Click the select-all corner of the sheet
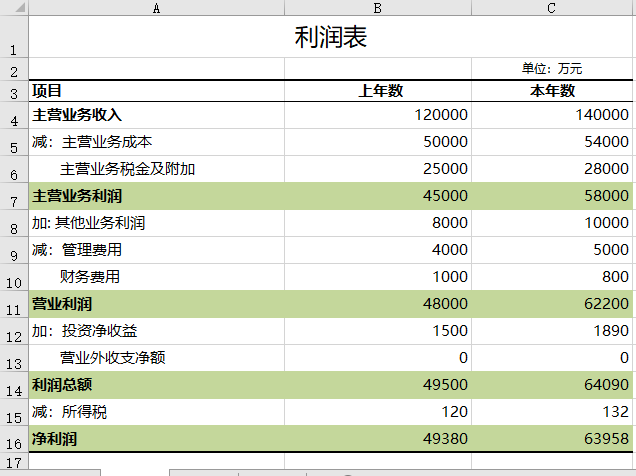 [x=14, y=7]
